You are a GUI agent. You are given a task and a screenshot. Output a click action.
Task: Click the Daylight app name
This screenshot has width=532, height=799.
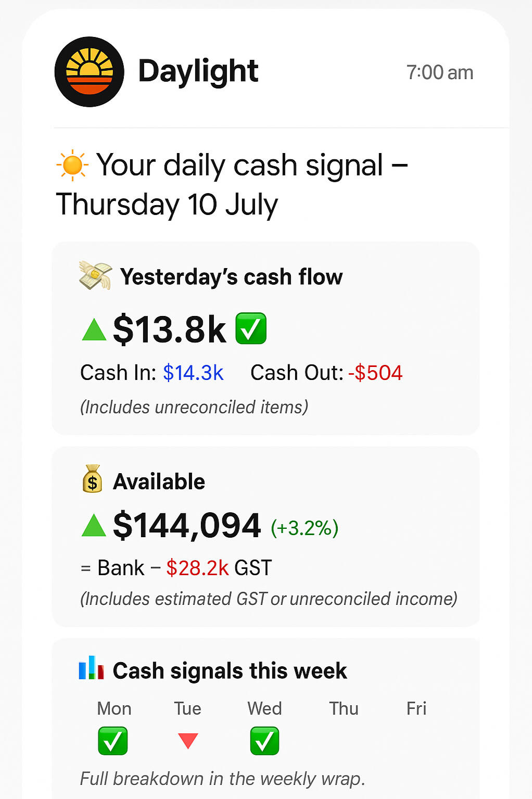pos(198,71)
